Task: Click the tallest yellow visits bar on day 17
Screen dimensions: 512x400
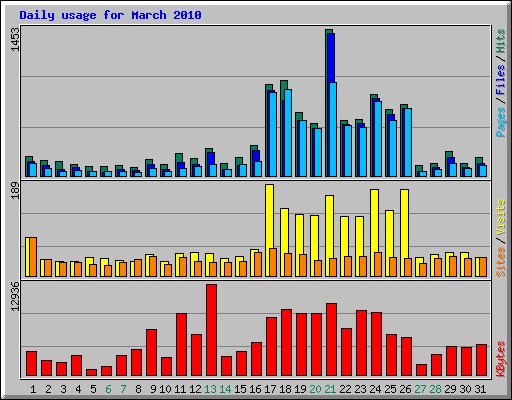Action: (x=269, y=230)
